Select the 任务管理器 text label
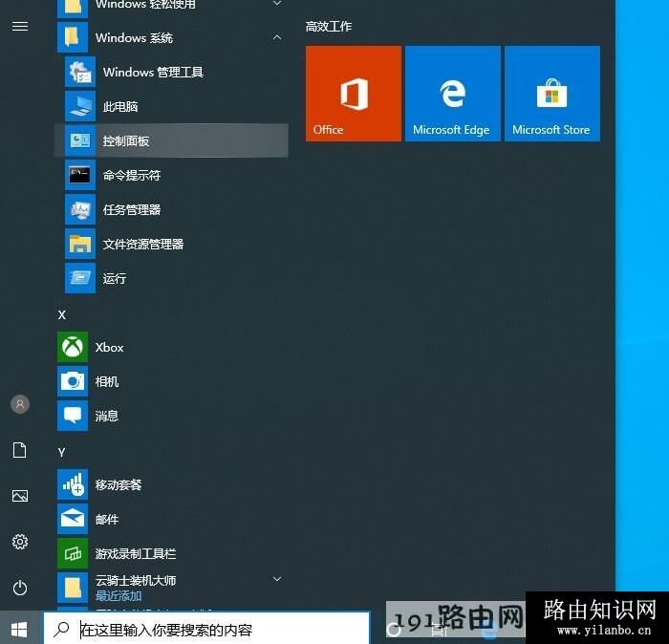Viewport: 669px width, 644px height. pyautogui.click(x=132, y=210)
